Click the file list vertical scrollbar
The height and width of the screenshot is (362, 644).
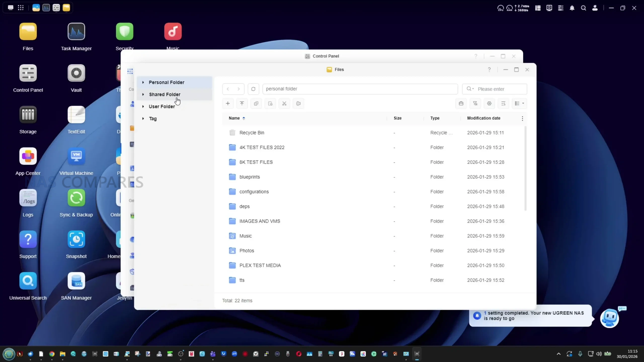[x=525, y=168]
